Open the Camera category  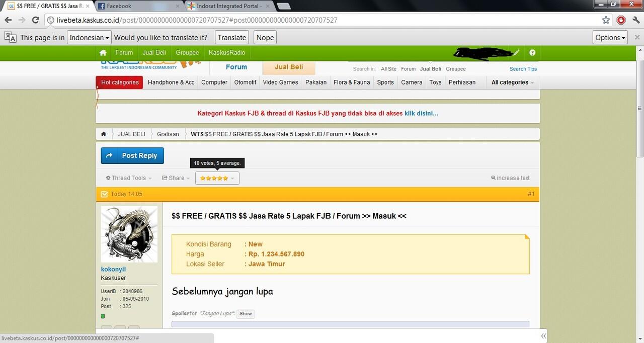[412, 82]
